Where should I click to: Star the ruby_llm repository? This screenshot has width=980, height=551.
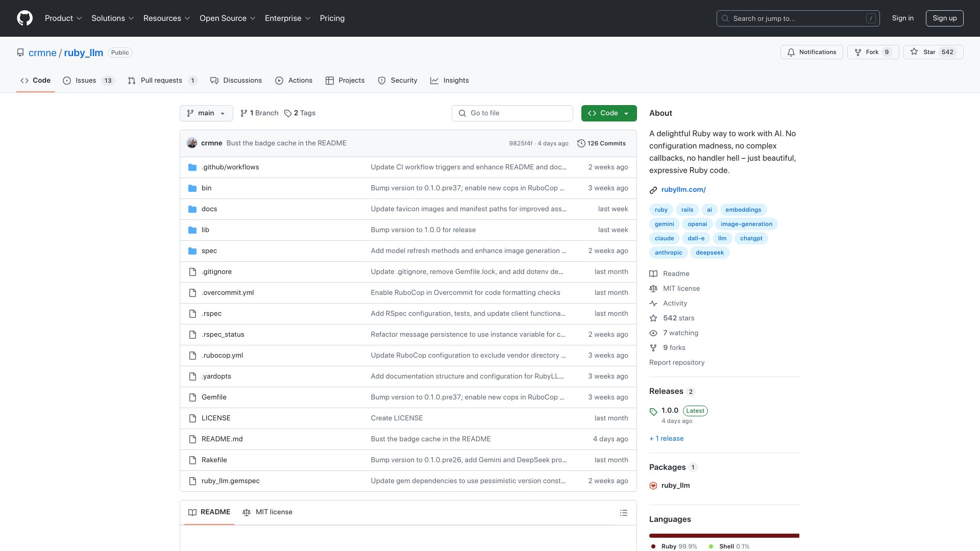[933, 52]
